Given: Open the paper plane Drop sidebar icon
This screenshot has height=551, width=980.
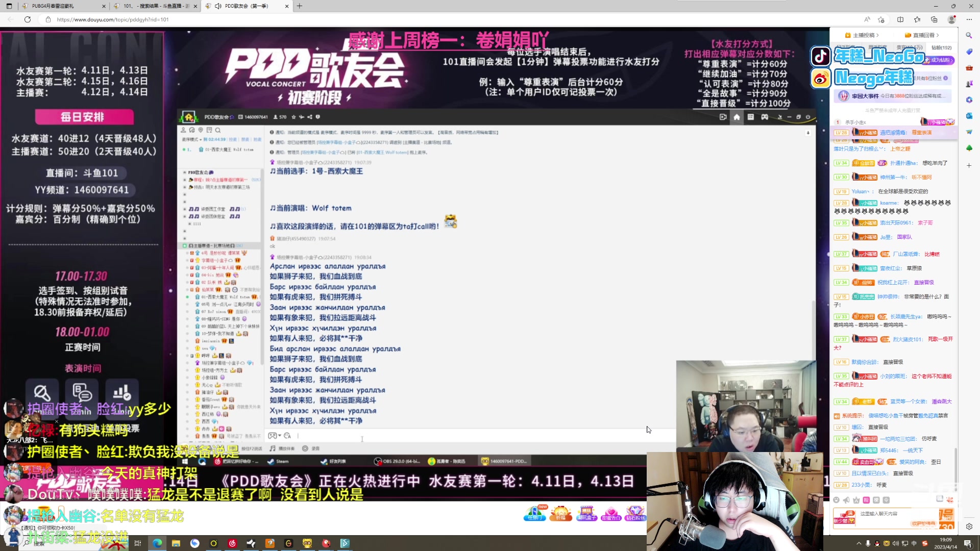Looking at the screenshot, I should coord(969,132).
